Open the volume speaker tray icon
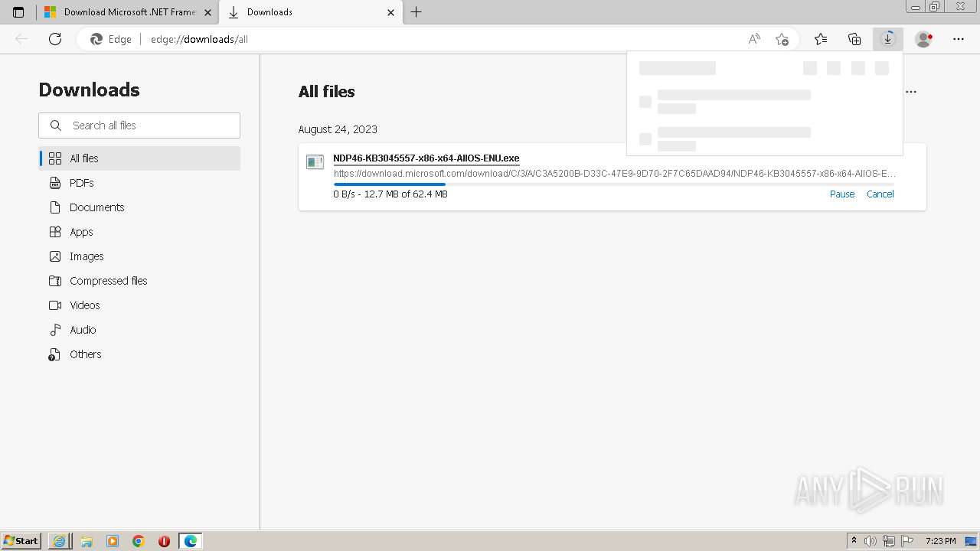Viewport: 980px width, 551px height. [x=871, y=541]
